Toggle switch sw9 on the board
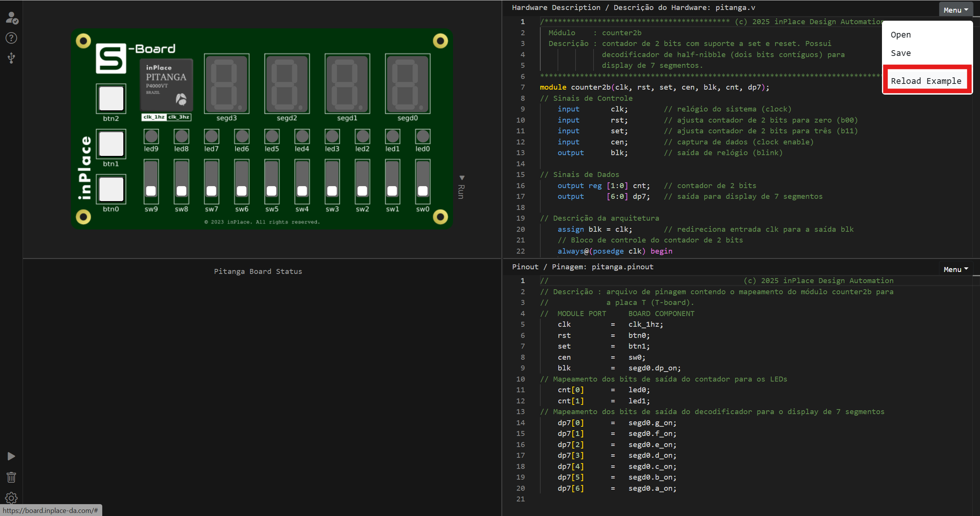This screenshot has height=516, width=980. [x=151, y=182]
